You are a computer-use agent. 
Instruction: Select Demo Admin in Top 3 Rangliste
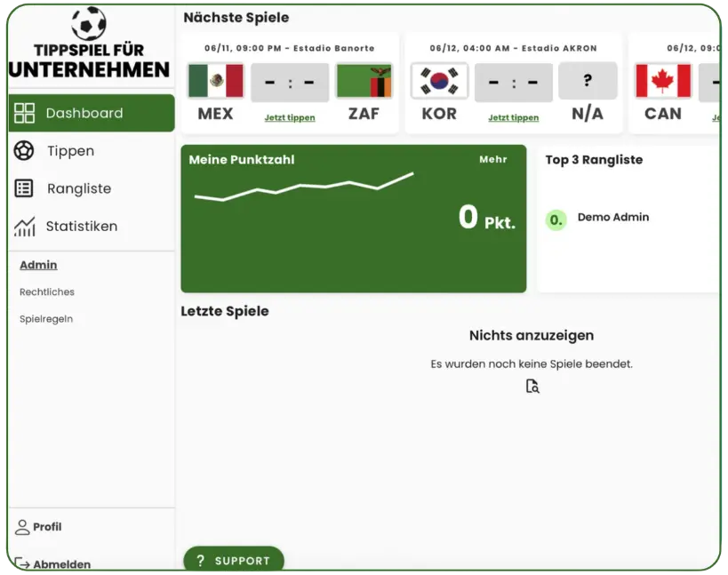[613, 217]
